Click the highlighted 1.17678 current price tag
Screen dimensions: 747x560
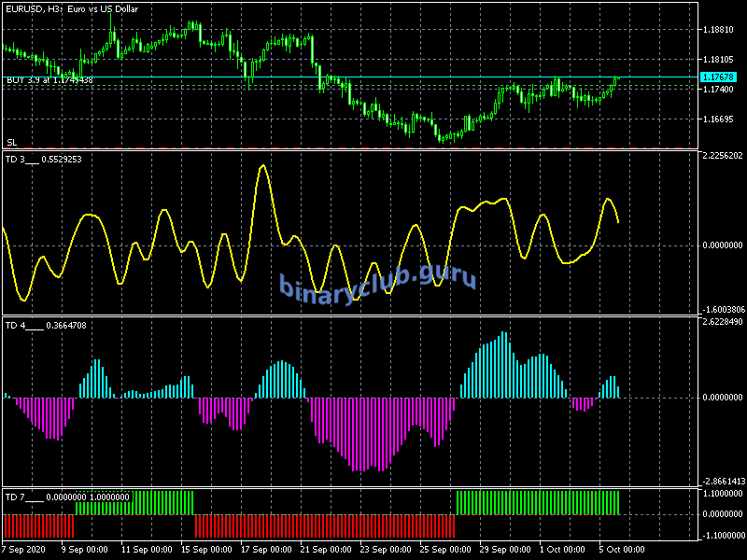(718, 77)
